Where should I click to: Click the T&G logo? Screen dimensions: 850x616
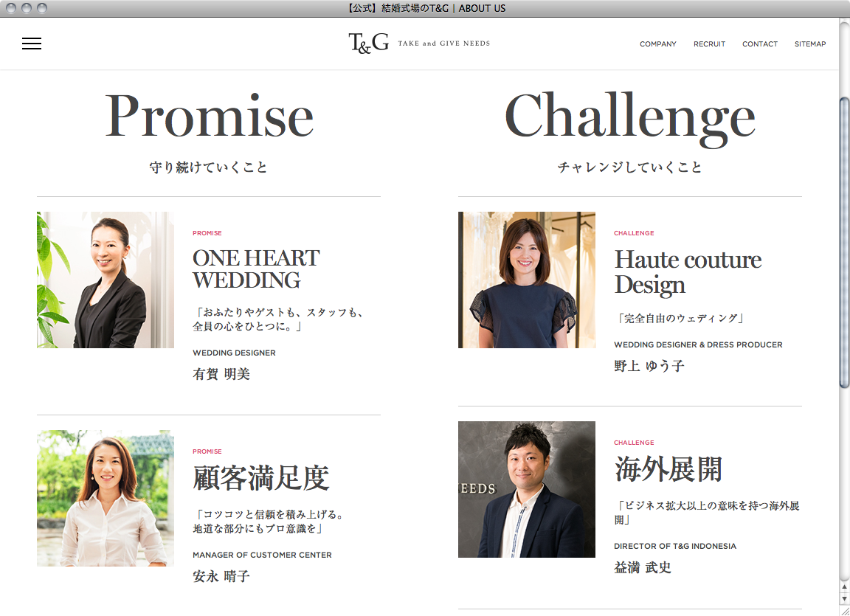pos(369,43)
